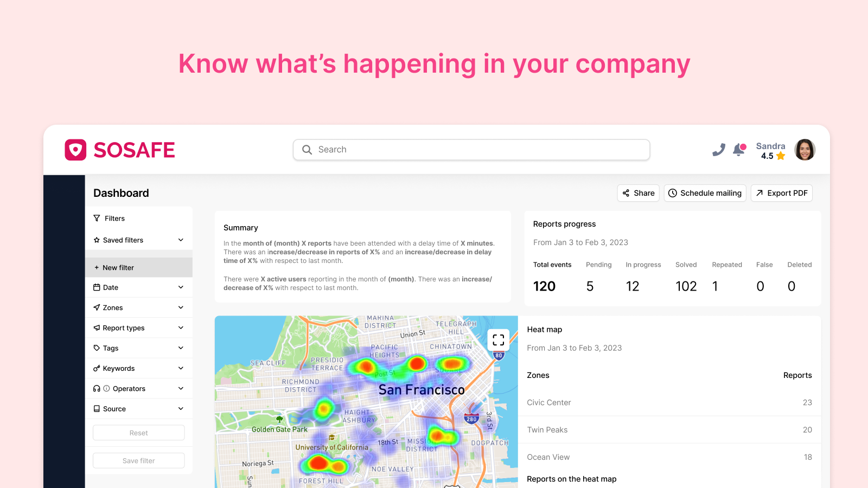Click the Dashboard heading
This screenshot has height=488, width=868.
[120, 193]
